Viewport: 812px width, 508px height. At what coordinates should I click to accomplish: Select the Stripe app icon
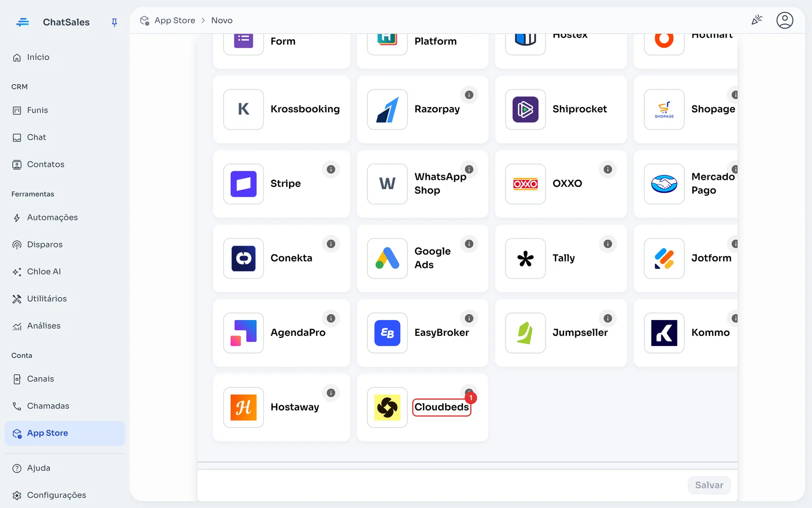(x=244, y=184)
